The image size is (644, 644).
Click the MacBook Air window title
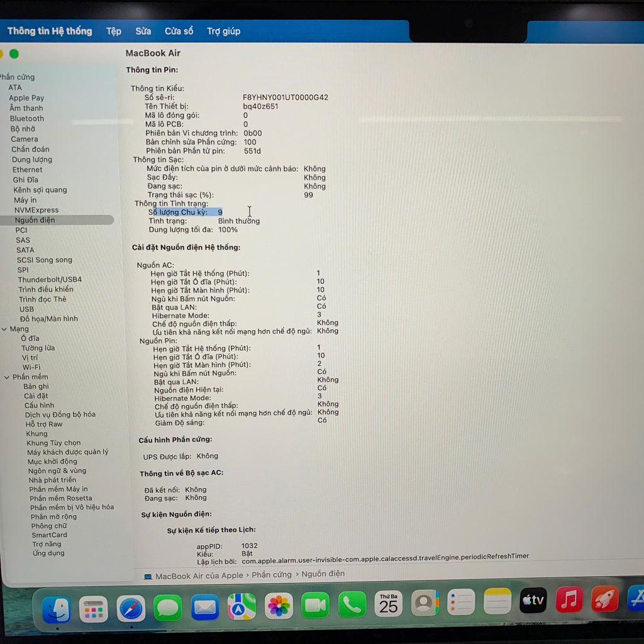[x=153, y=53]
